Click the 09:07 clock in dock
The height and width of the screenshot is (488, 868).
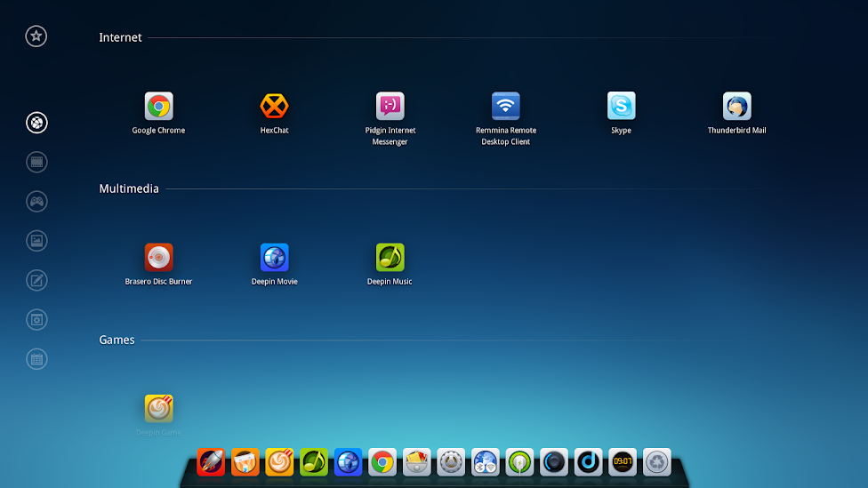[623, 462]
